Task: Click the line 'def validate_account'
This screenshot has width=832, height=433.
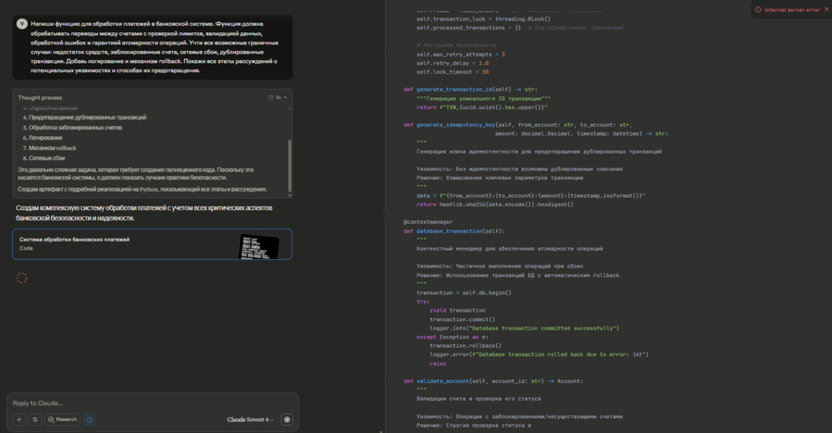Action: click(x=493, y=381)
